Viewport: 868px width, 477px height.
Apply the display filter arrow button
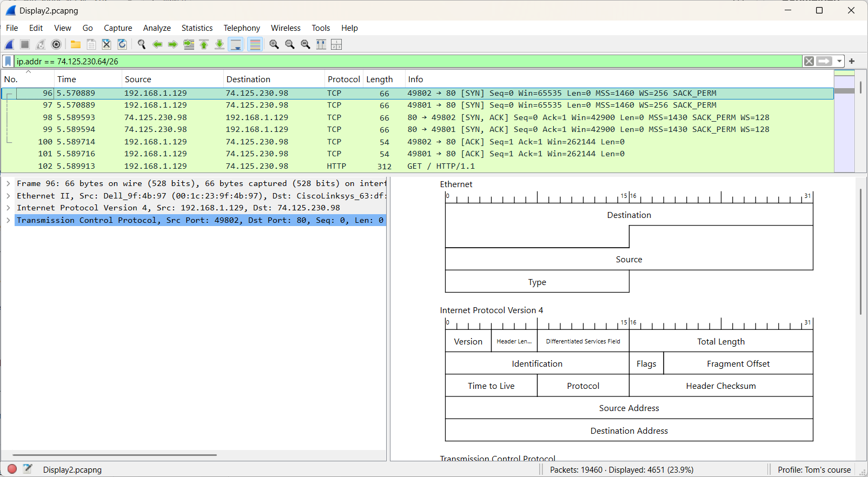coord(824,61)
